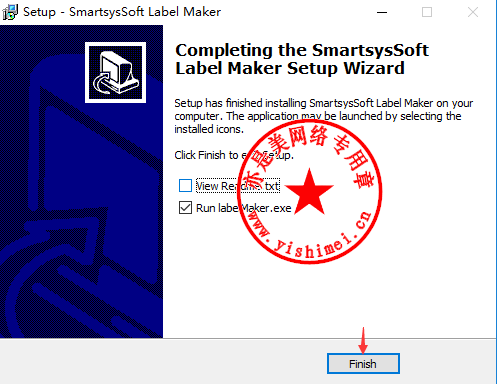Click the red arrow above Finish button
This screenshot has height=384, width=497.
tap(363, 340)
